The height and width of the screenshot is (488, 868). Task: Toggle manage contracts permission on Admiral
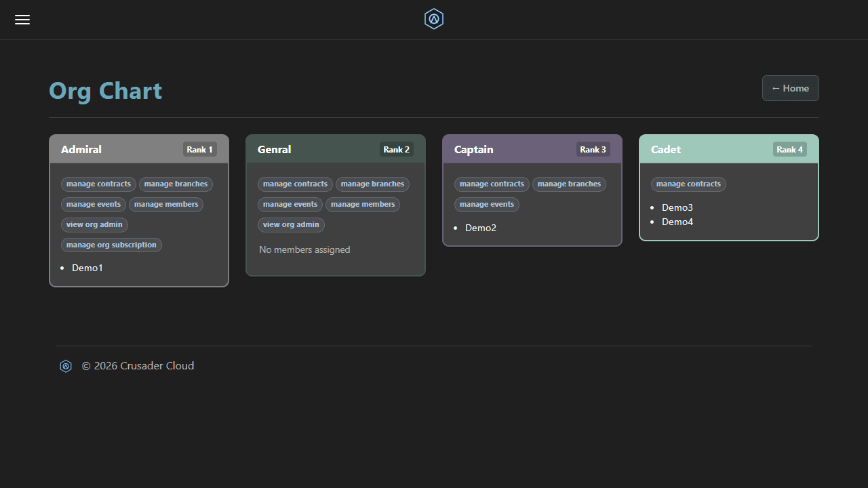click(98, 184)
